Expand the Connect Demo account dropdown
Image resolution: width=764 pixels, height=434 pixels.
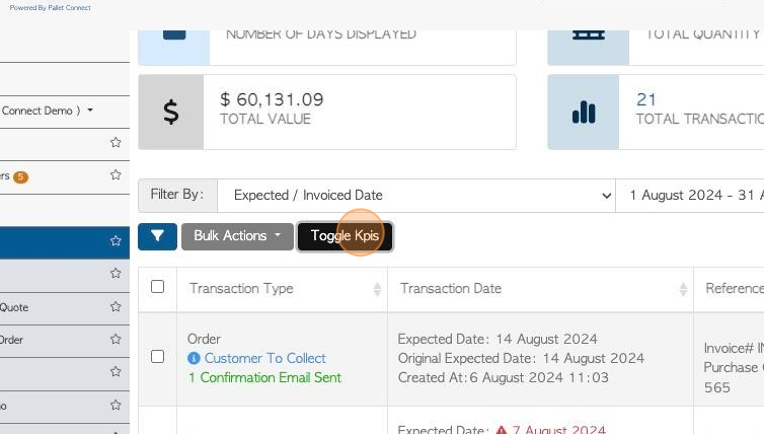(x=47, y=111)
